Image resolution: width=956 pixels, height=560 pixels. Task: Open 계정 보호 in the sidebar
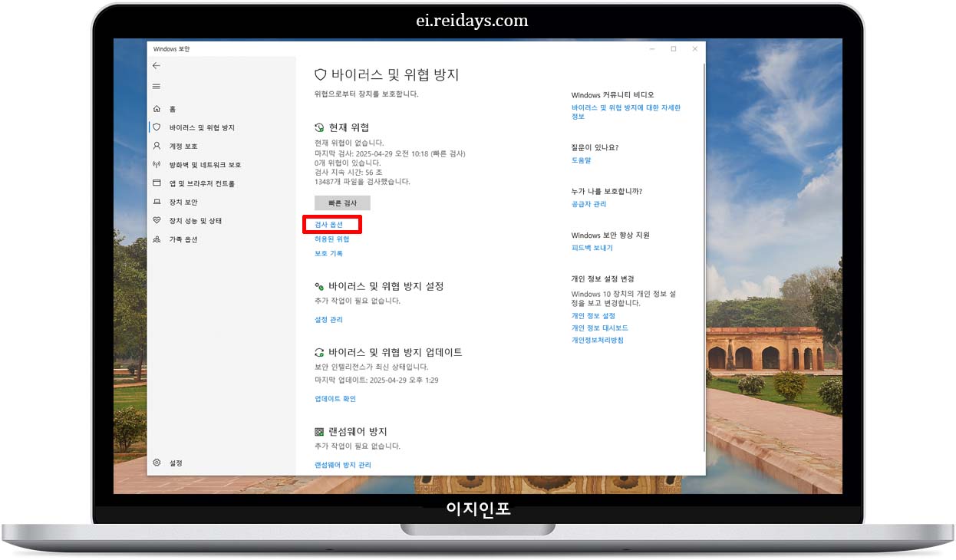pos(183,146)
